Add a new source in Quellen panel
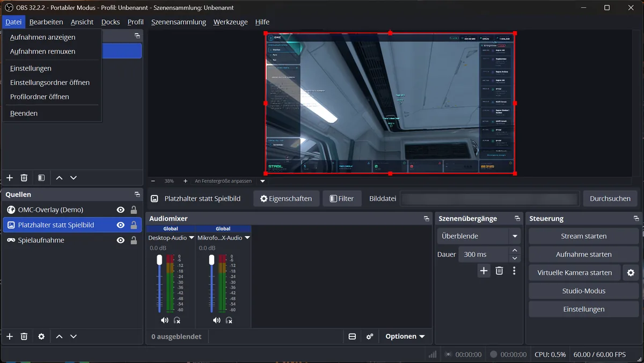Viewport: 644px width, 363px height. tap(10, 336)
